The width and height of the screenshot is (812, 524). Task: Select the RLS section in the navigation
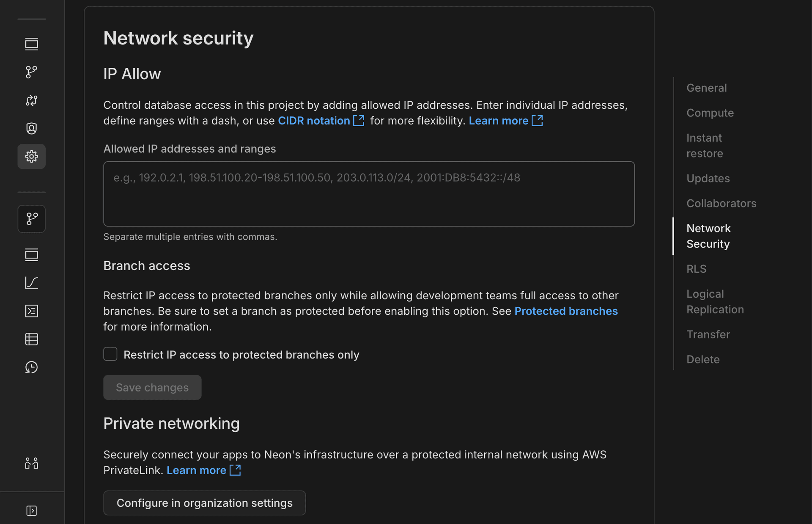click(x=696, y=268)
